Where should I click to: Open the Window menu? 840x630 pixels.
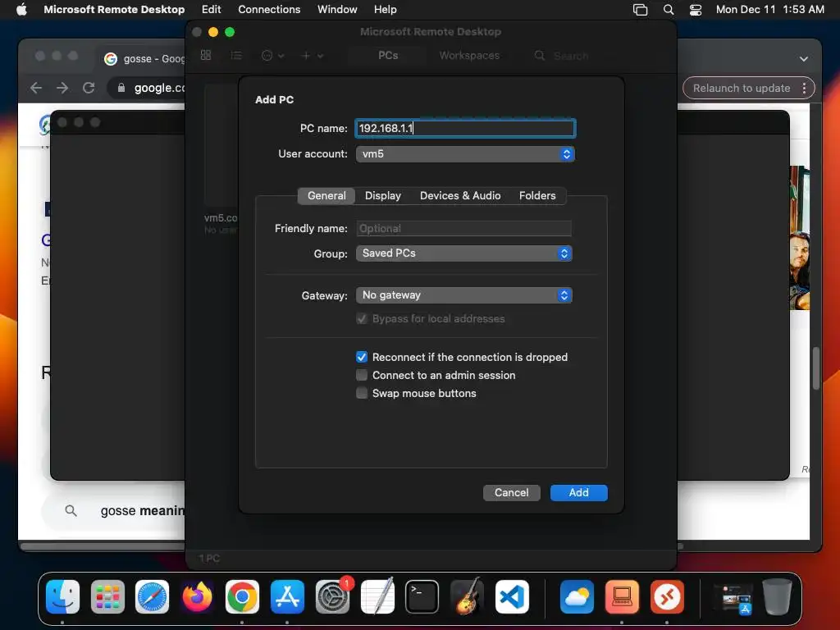tap(337, 9)
